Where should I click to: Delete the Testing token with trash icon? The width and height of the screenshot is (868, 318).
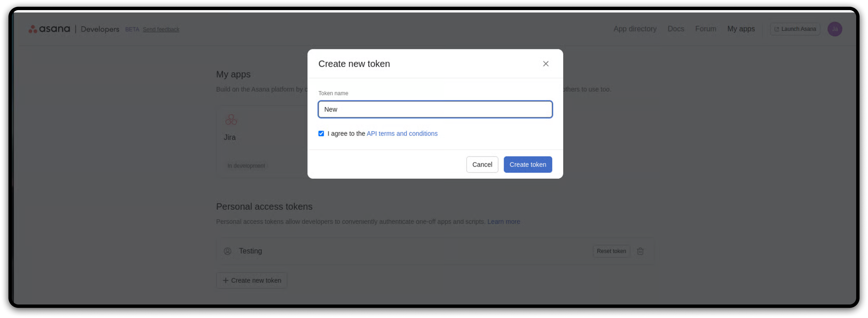click(640, 251)
